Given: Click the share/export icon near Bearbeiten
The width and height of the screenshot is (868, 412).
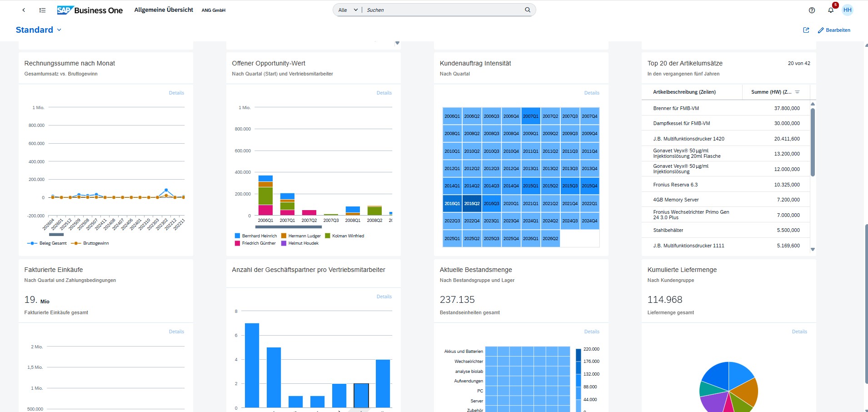Looking at the screenshot, I should pos(807,30).
